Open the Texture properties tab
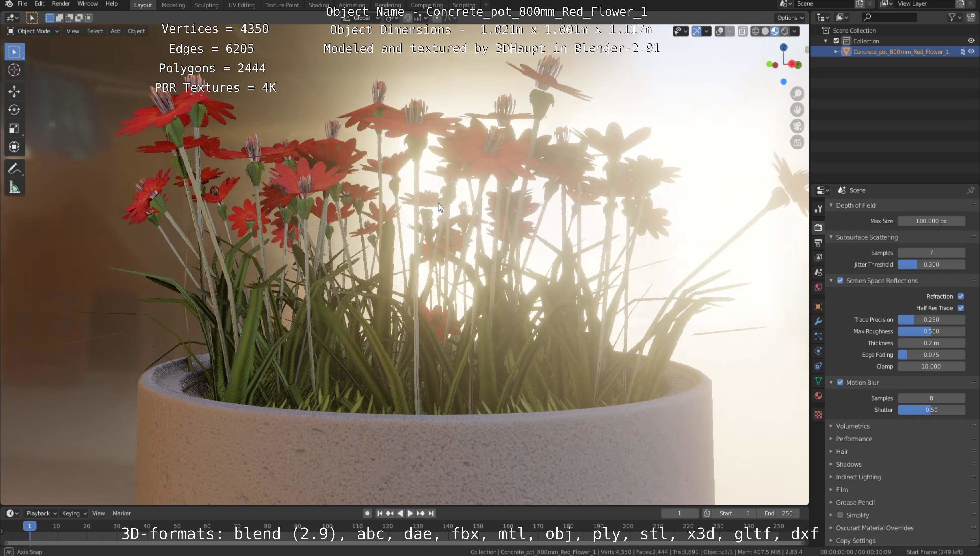Screen dimensions: 980x556 [818, 415]
